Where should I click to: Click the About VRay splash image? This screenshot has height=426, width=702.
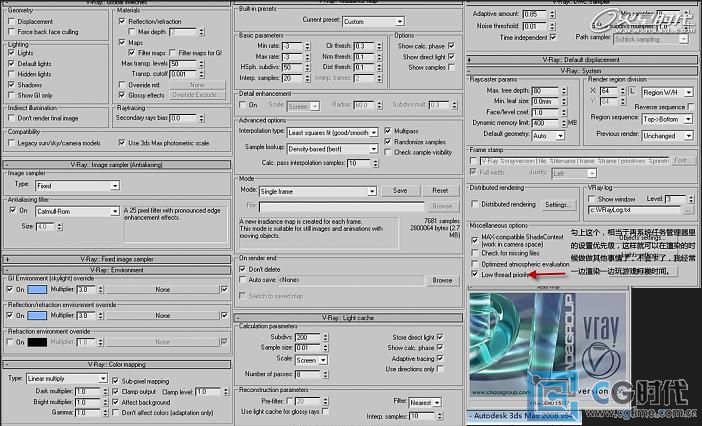click(x=548, y=345)
